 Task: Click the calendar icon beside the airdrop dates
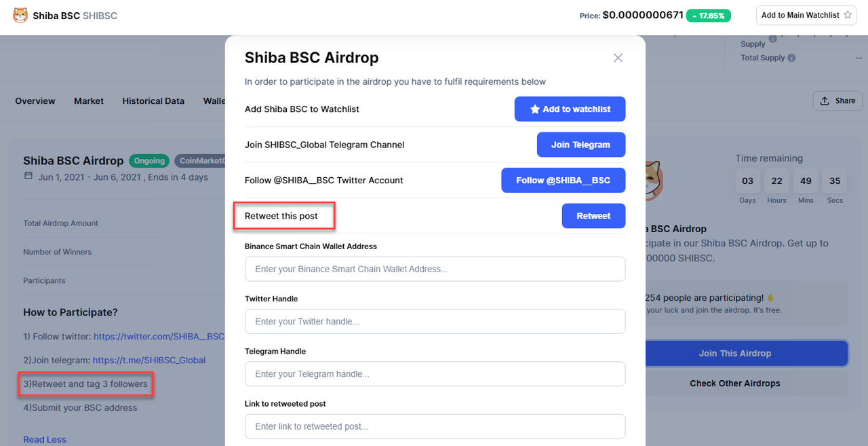28,176
